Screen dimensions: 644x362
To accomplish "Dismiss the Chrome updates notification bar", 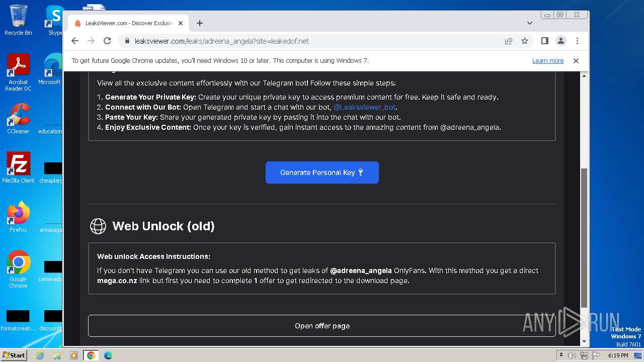I will point(576,61).
